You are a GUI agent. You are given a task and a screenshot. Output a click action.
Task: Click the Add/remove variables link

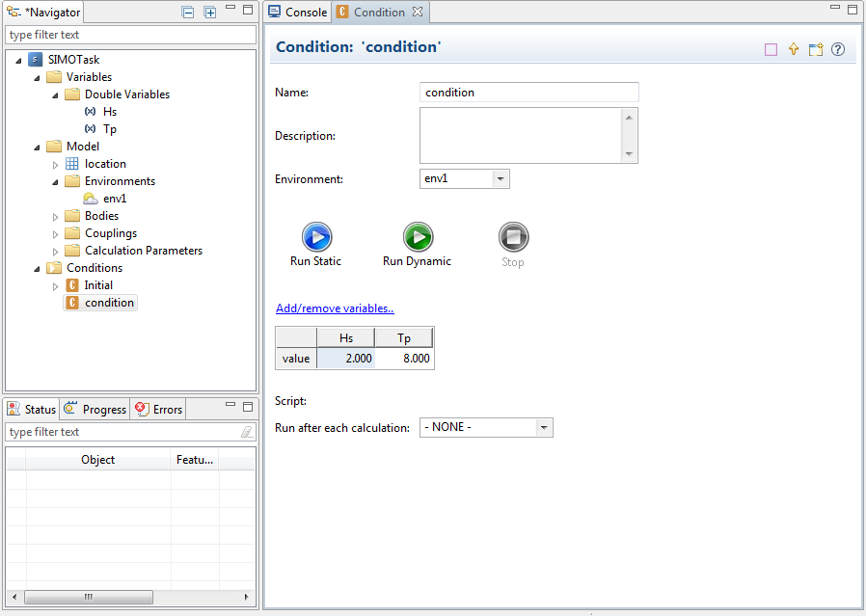(x=335, y=308)
